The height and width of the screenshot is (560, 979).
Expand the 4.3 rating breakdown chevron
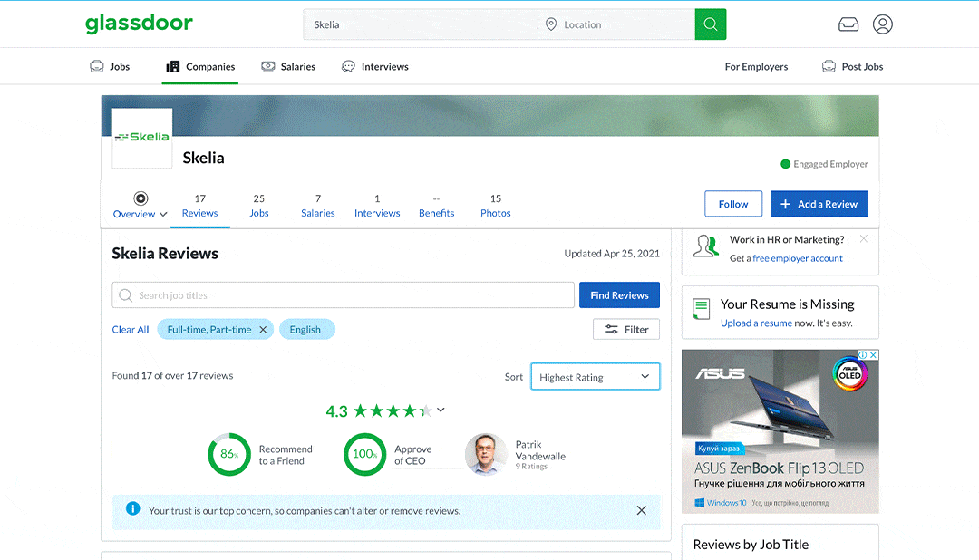pyautogui.click(x=441, y=410)
